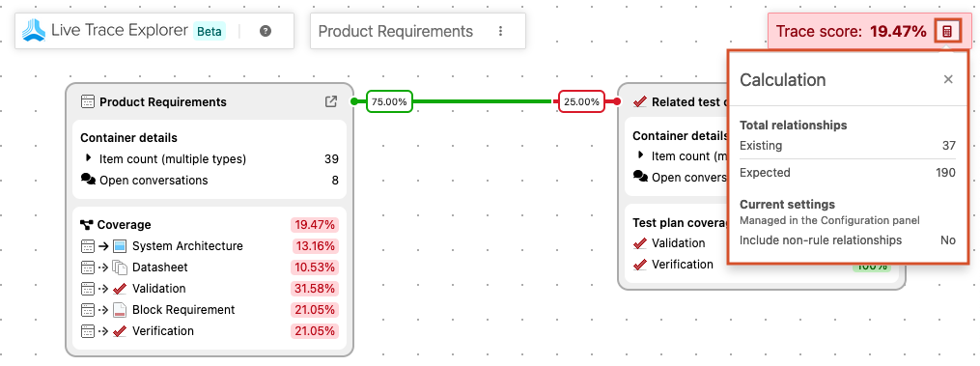Open Product Requirements in new window icon
The image size is (980, 366).
coord(331,101)
